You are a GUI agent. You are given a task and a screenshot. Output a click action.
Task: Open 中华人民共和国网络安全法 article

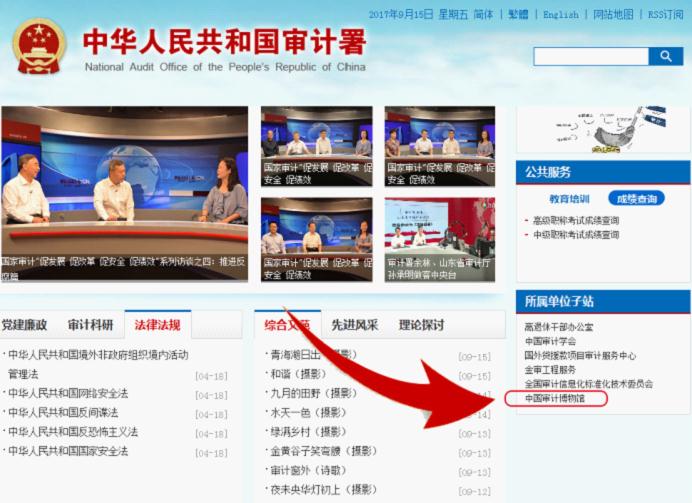(x=68, y=393)
